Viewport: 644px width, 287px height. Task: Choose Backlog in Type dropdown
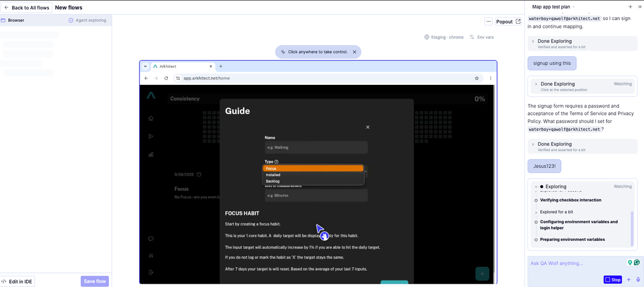[x=313, y=181]
